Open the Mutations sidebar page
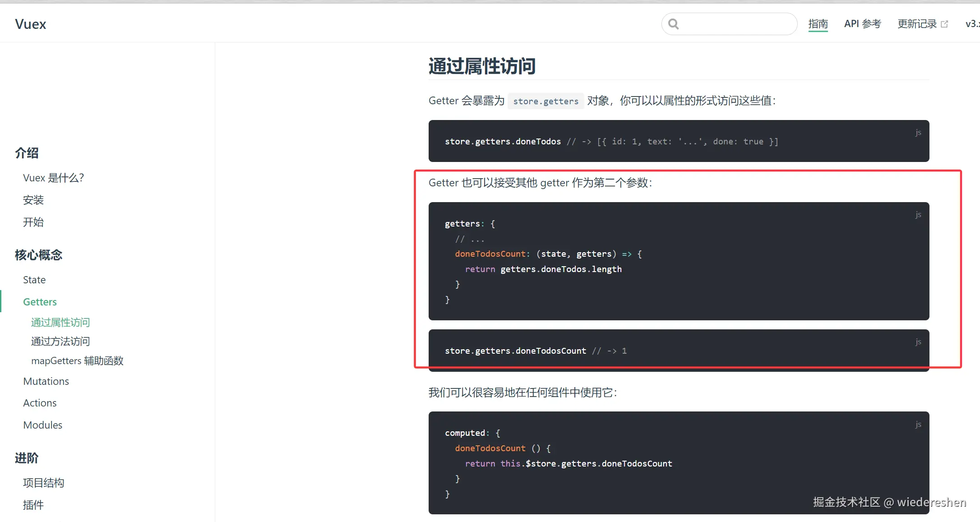980x522 pixels. [x=46, y=381]
